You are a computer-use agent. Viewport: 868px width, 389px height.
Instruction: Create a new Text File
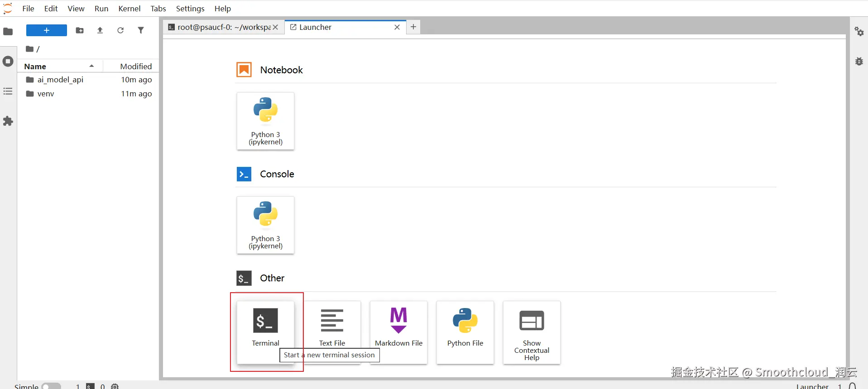point(332,332)
